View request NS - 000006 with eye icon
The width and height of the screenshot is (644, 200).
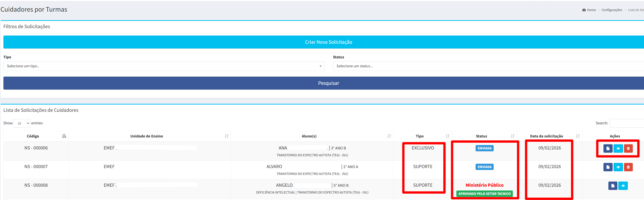tap(618, 148)
